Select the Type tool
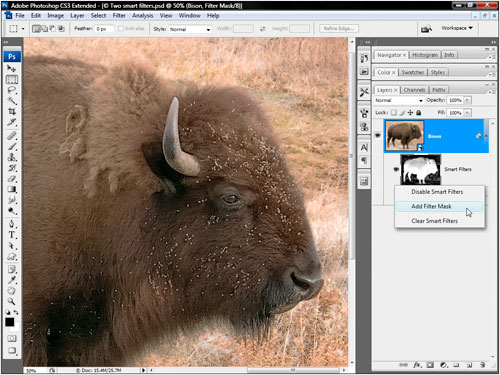500x375 pixels. point(12,235)
